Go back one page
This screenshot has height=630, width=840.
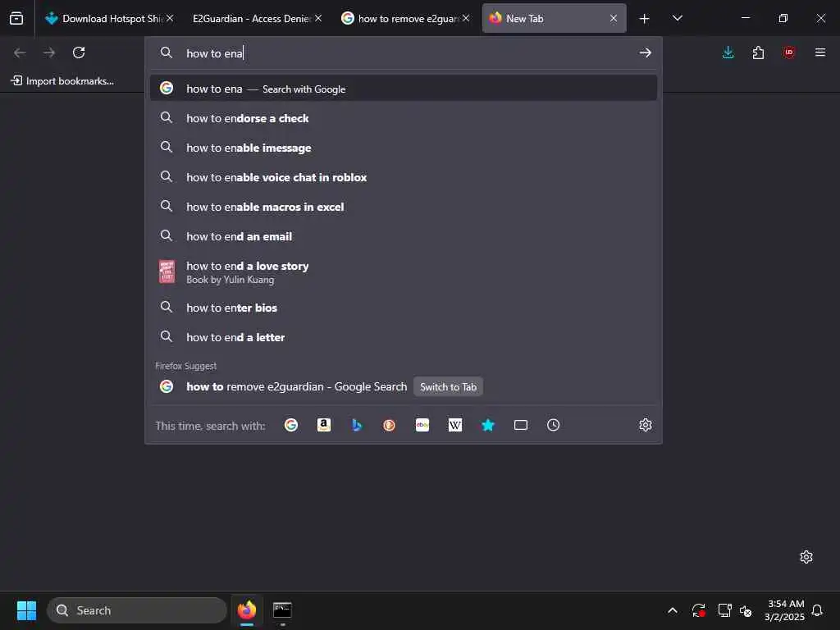[x=20, y=52]
